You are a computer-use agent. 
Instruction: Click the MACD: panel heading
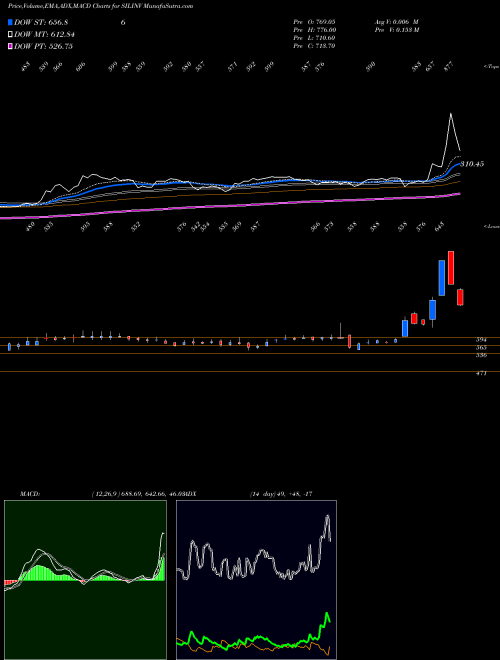click(x=29, y=494)
